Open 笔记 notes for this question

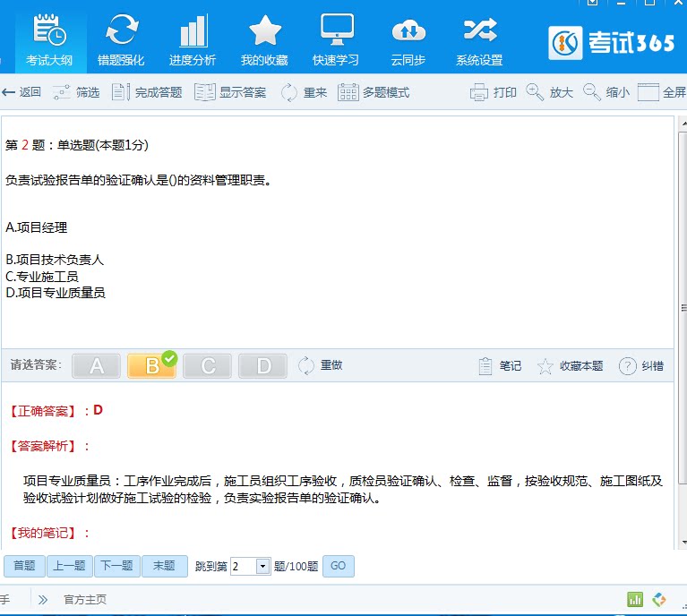tap(500, 366)
